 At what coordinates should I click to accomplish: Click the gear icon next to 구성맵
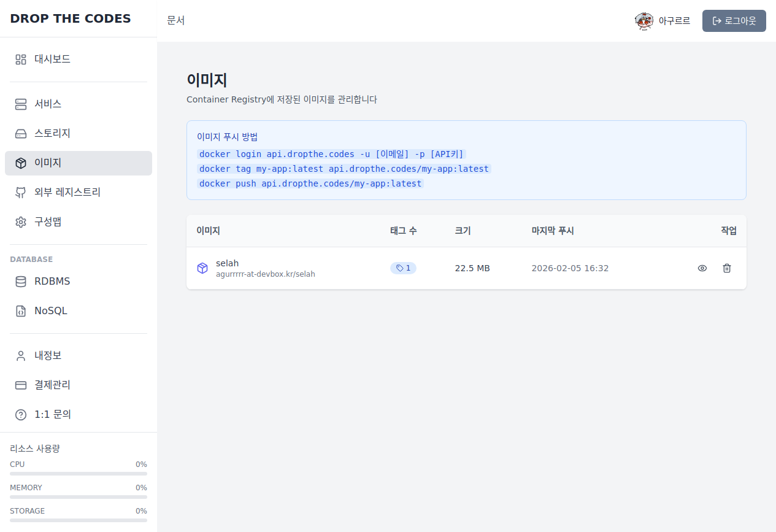[21, 222]
